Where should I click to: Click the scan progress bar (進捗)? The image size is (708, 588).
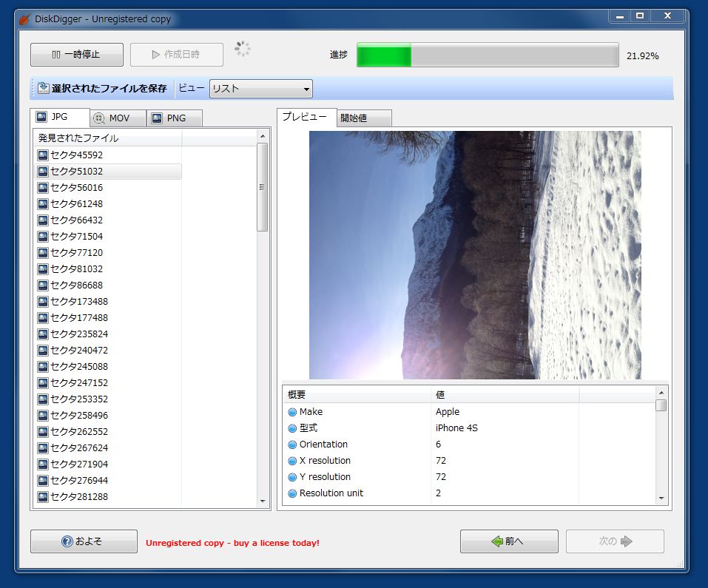[x=488, y=55]
